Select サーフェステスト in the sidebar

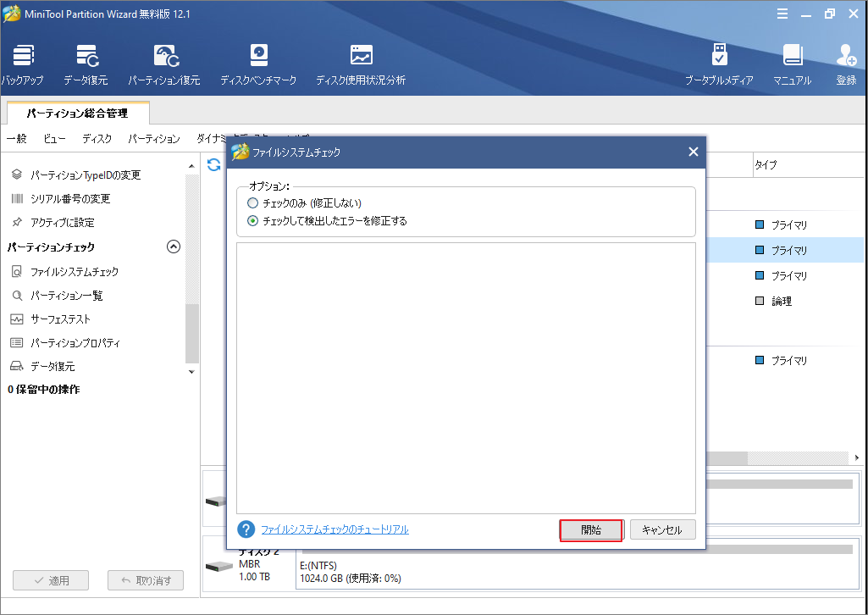[60, 319]
